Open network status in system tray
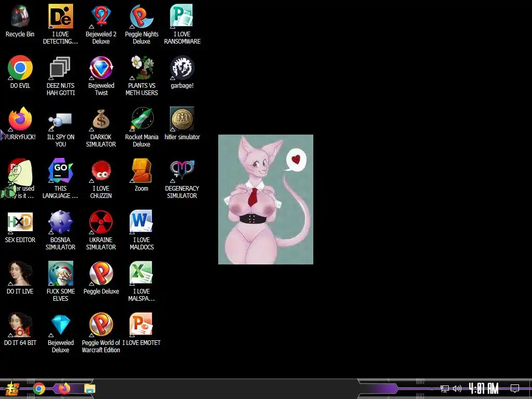The width and height of the screenshot is (532, 399). tap(445, 389)
